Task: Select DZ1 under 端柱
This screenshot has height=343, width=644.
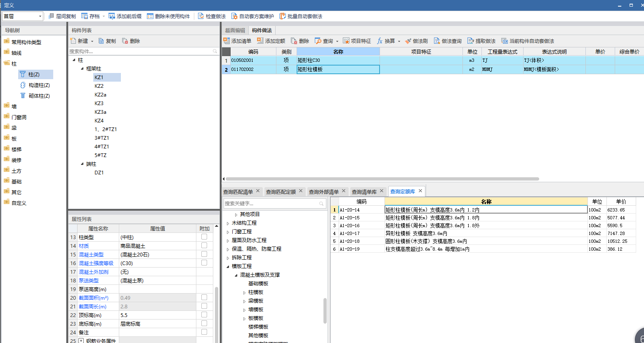Action: click(x=99, y=173)
